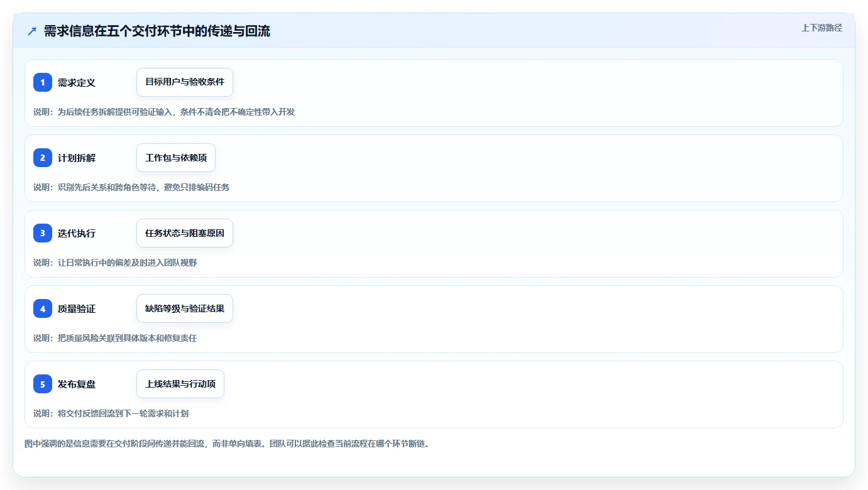Click the 发布复盘 stage name
The image size is (868, 490).
(77, 384)
